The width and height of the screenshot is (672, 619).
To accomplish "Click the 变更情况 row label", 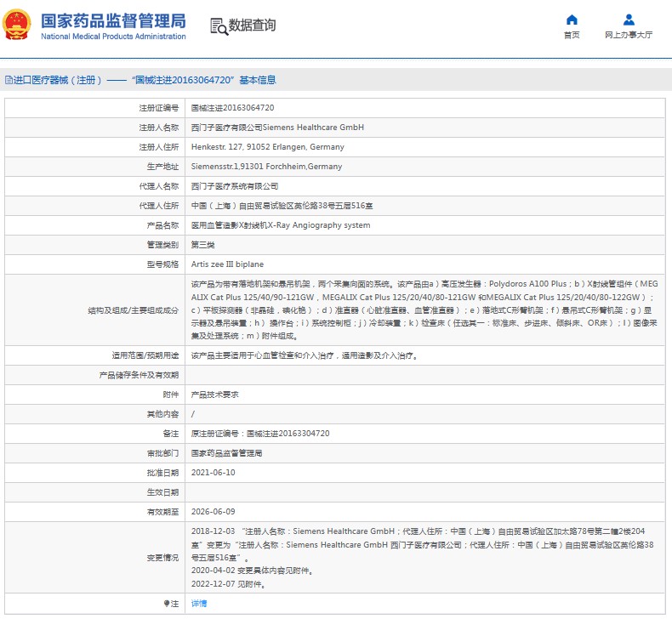I will pyautogui.click(x=162, y=558).
